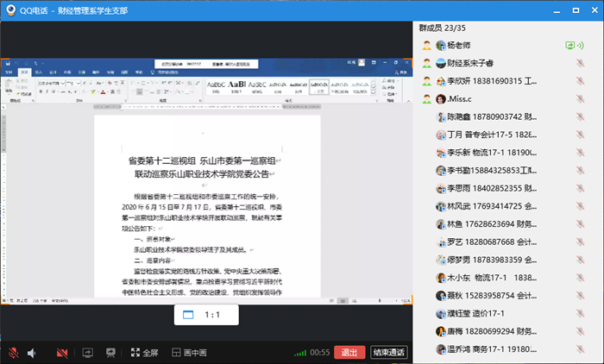Click the 群成员 23/35 header
604x364 pixels.
pos(447,28)
